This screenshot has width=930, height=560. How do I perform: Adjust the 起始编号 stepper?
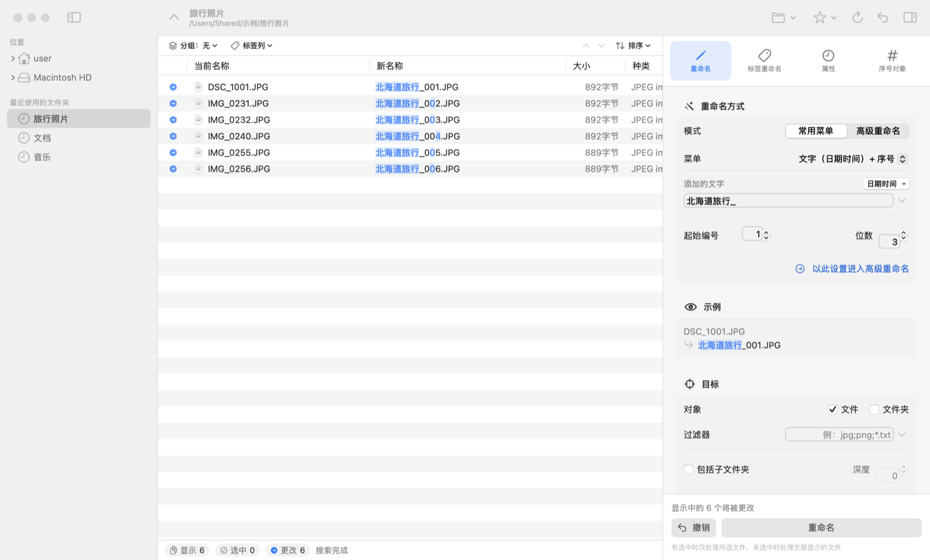766,235
